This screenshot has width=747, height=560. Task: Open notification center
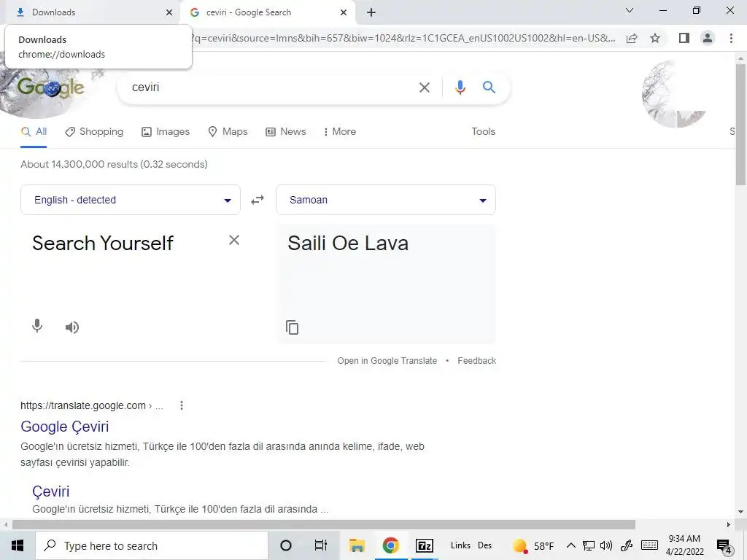(724, 546)
